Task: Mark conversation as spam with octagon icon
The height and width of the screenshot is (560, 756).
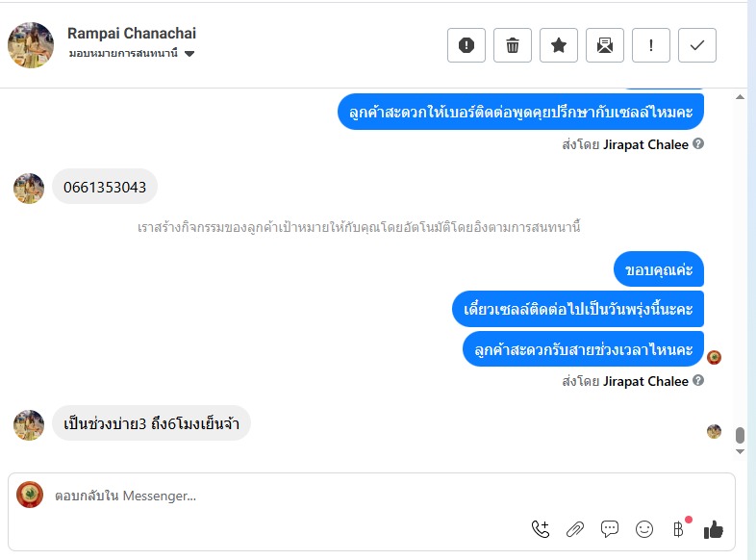Action: (466, 45)
